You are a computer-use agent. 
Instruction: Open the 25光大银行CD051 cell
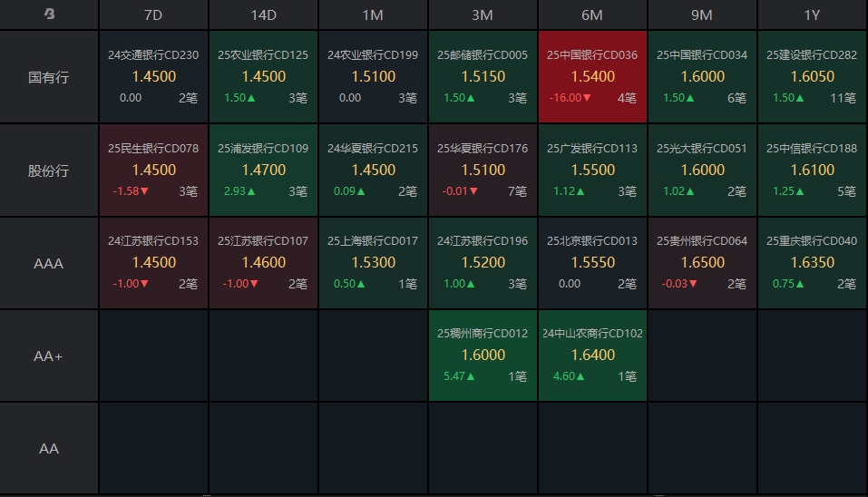click(x=702, y=170)
